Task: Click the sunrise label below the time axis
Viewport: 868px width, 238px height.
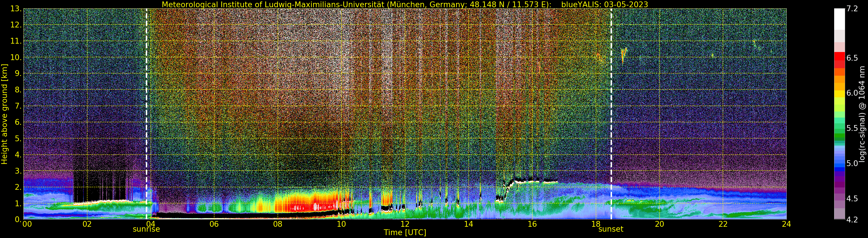Action: coord(146,229)
